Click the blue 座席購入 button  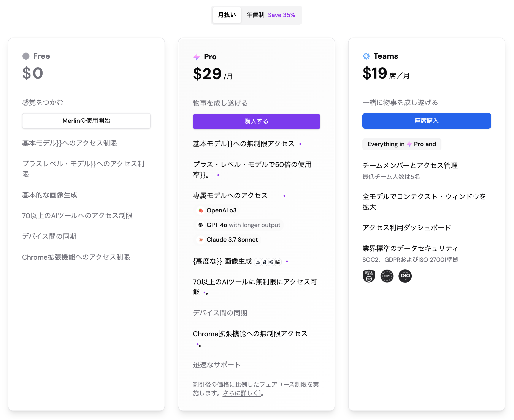pos(427,121)
